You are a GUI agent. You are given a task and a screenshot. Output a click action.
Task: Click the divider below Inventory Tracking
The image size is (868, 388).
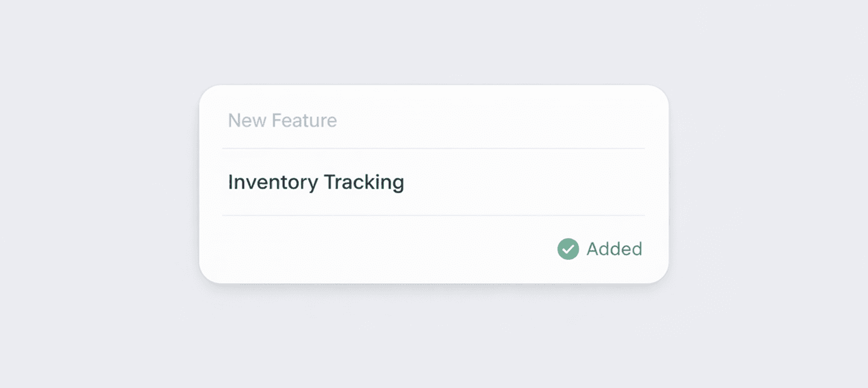click(x=433, y=215)
